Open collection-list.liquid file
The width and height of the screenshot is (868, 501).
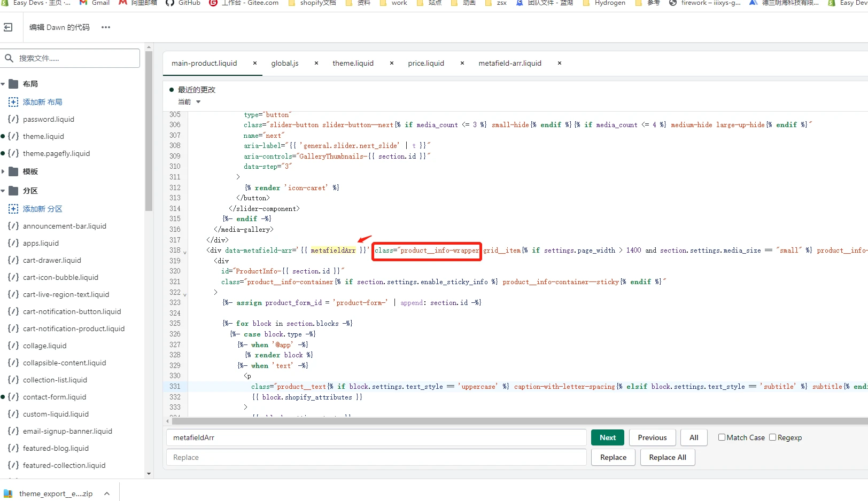[55, 380]
